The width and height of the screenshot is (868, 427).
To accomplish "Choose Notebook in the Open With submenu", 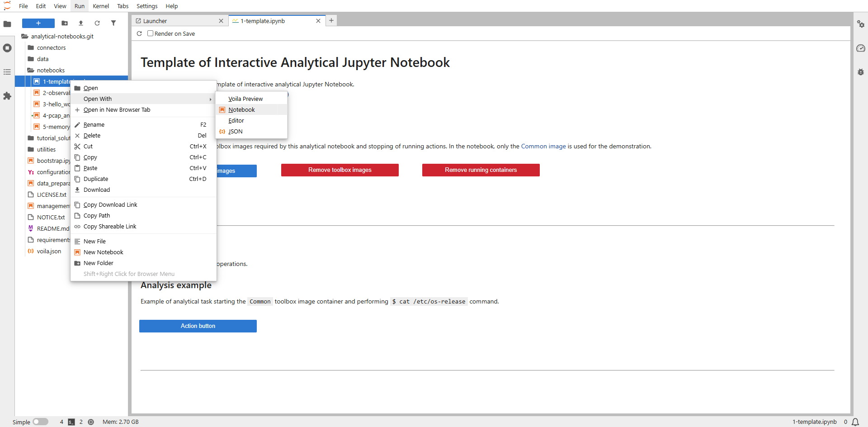I will pos(241,109).
